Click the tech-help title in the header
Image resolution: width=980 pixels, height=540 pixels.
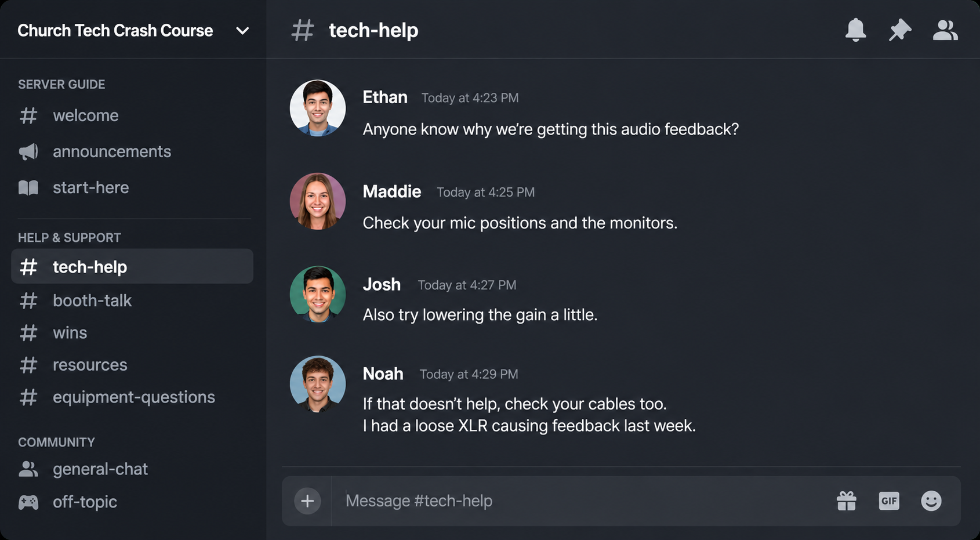pyautogui.click(x=373, y=30)
